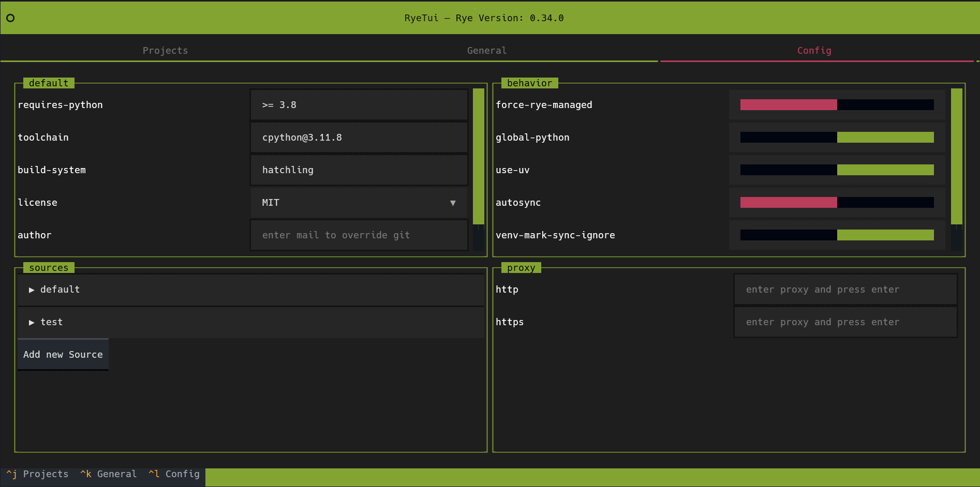
Task: Toggle the global-python switch
Action: coord(837,138)
